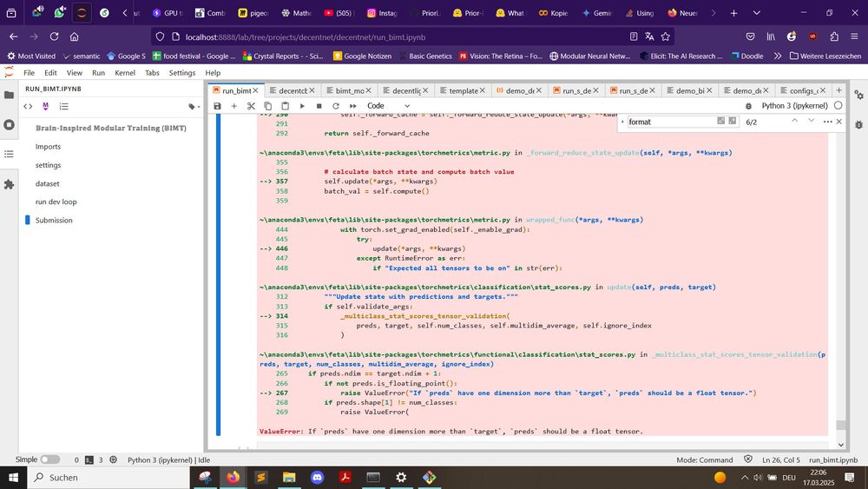
Task: Toggle match case in search box
Action: coord(720,121)
